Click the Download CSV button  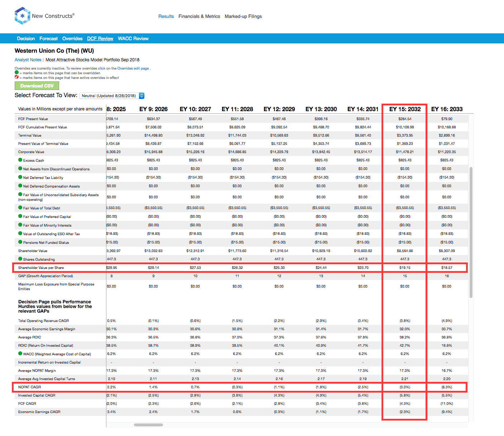(37, 86)
